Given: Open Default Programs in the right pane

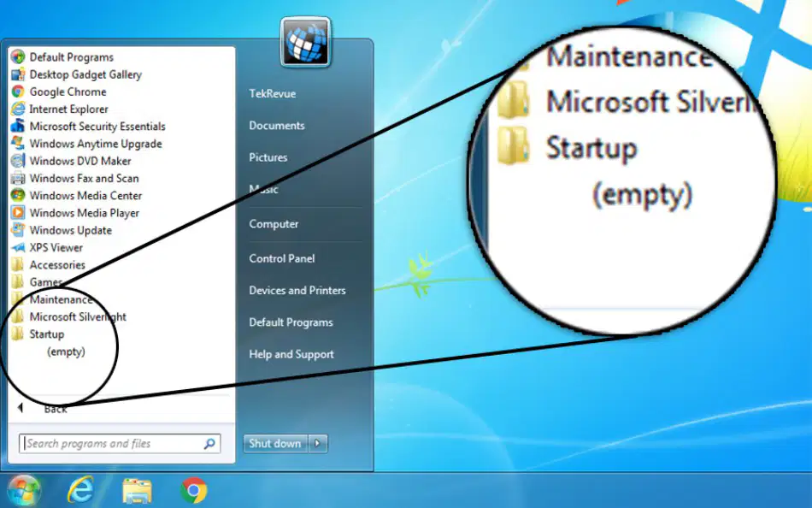Looking at the screenshot, I should point(291,322).
